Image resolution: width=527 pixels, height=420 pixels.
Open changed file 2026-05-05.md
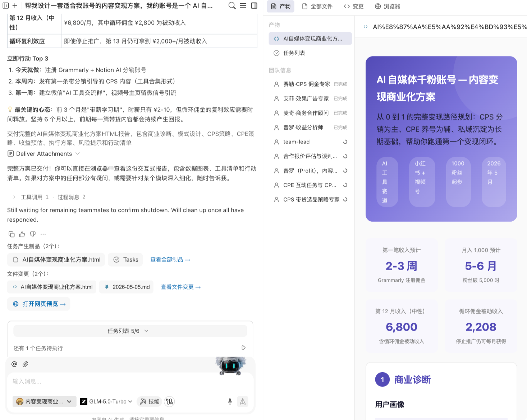[127, 287]
